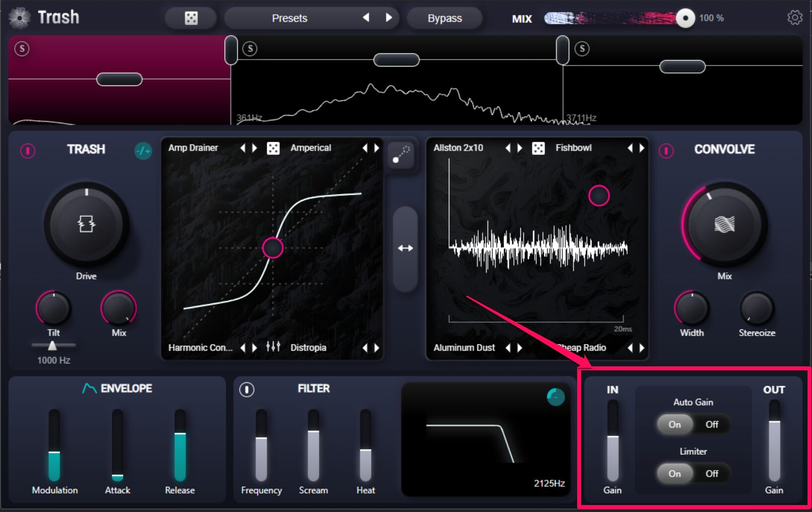Click the Filter Frequency slider

tap(261, 445)
